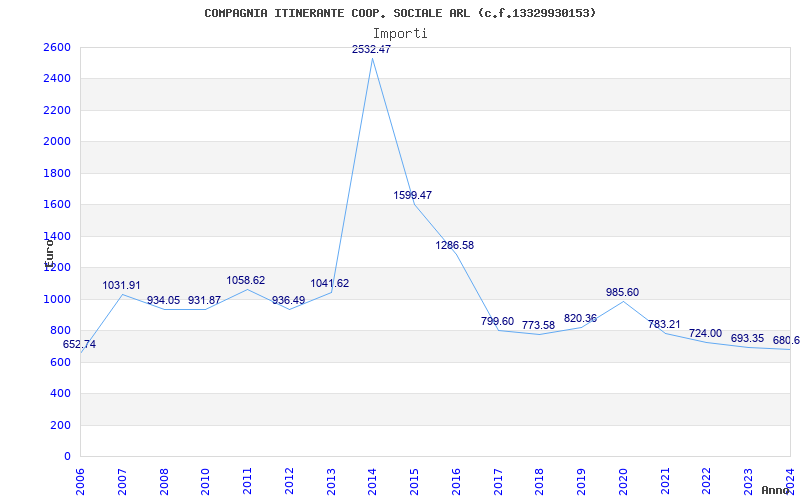Select the data label 724.00
The width and height of the screenshot is (800, 500).
(x=706, y=334)
